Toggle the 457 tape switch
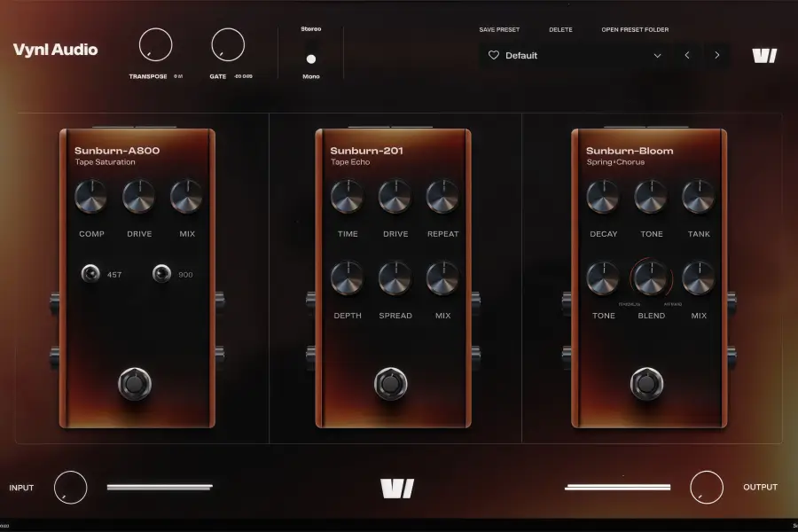Screen dimensions: 798x532 [90, 274]
